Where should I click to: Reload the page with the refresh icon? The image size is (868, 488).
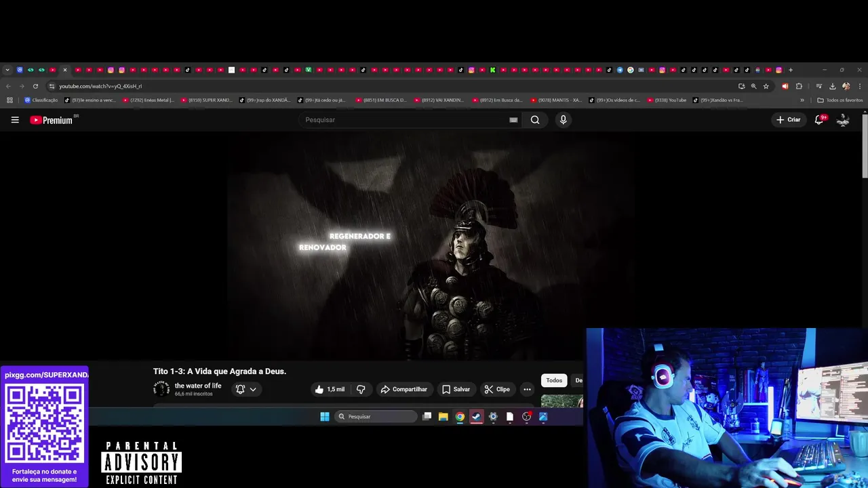(x=35, y=86)
